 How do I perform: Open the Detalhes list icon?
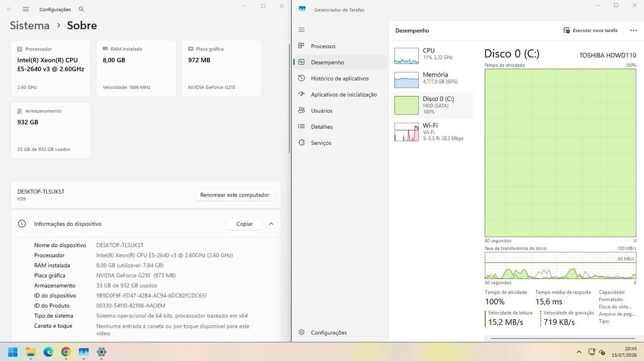[x=301, y=127]
